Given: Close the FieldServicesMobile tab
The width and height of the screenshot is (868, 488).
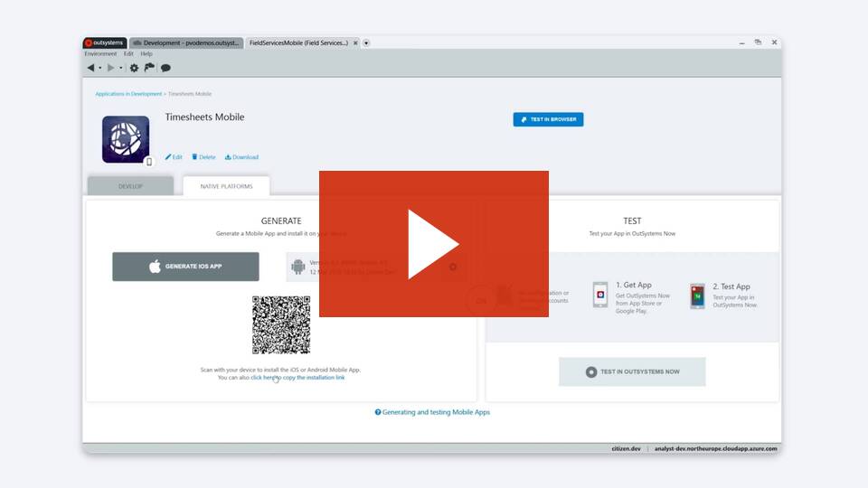Looking at the screenshot, I should [355, 42].
